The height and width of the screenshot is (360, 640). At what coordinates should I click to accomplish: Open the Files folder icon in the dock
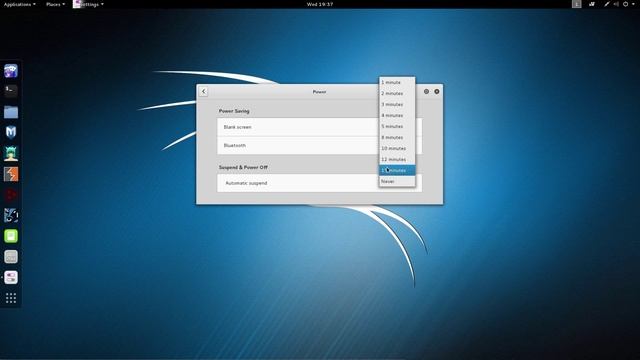click(11, 112)
